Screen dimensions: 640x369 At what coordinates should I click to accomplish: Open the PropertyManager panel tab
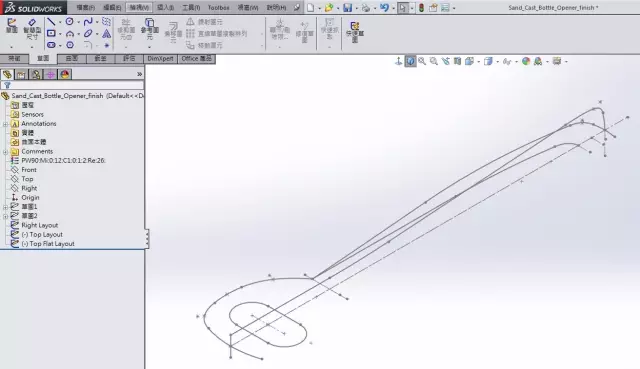click(x=21, y=74)
